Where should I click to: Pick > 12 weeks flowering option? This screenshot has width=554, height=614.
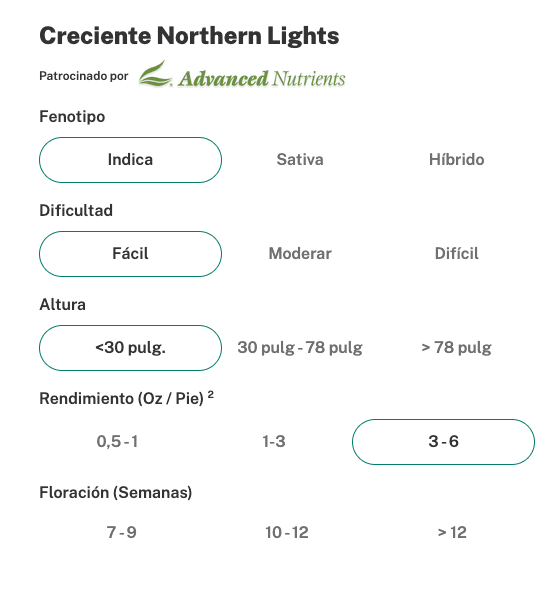coord(452,533)
